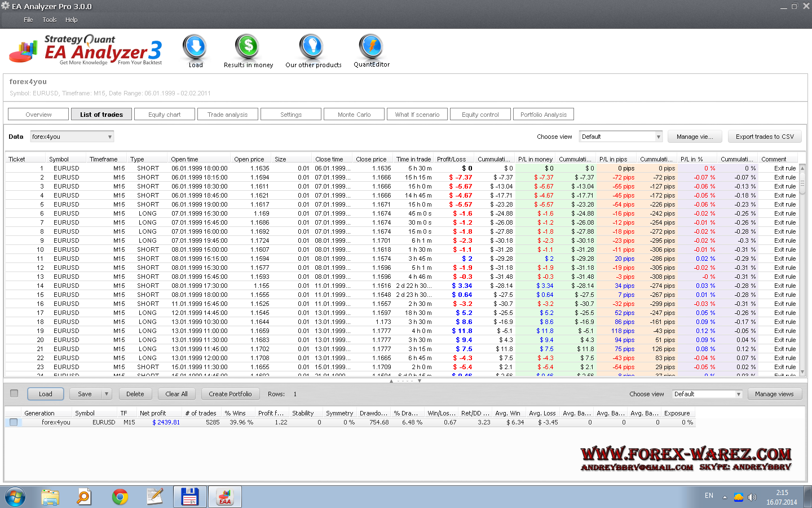The width and height of the screenshot is (812, 508).
Task: Click the taskbar volume speaker icon
Action: tap(752, 497)
